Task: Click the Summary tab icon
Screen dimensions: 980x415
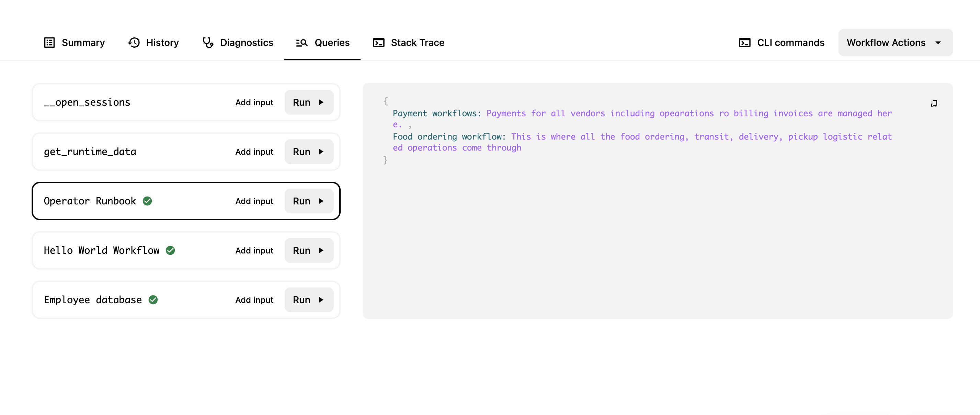Action: (x=49, y=43)
